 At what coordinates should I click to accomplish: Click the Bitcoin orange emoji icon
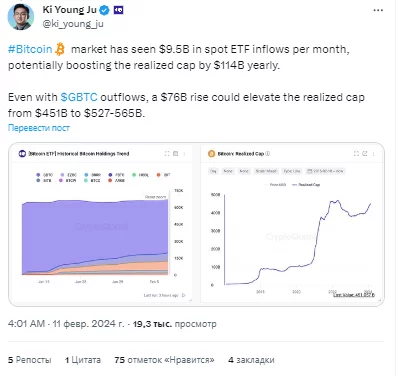(x=60, y=49)
